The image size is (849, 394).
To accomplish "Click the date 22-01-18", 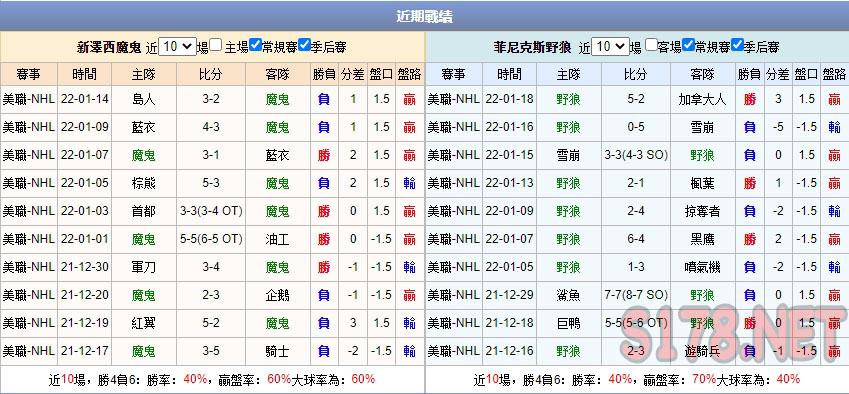I will pos(510,99).
